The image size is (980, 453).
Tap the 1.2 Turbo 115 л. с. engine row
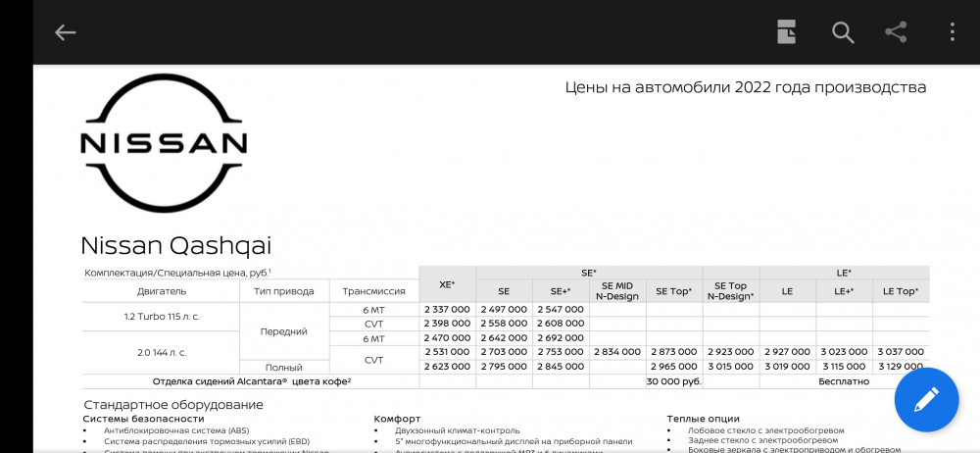pyautogui.click(x=161, y=316)
